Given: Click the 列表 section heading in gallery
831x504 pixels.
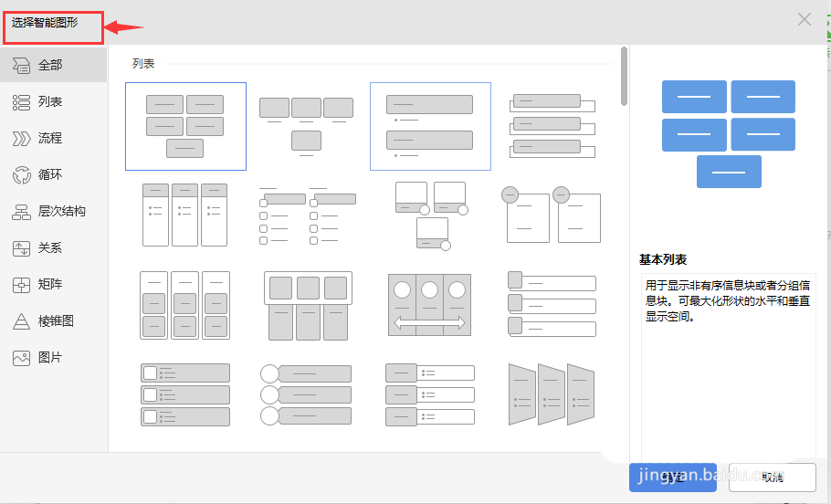Looking at the screenshot, I should (143, 64).
